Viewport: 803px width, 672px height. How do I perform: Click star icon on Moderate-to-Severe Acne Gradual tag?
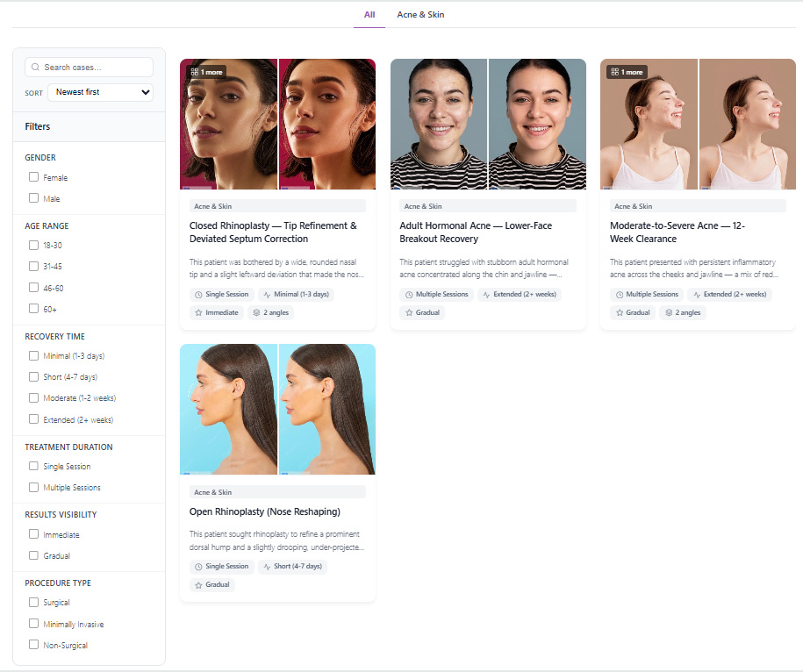620,312
